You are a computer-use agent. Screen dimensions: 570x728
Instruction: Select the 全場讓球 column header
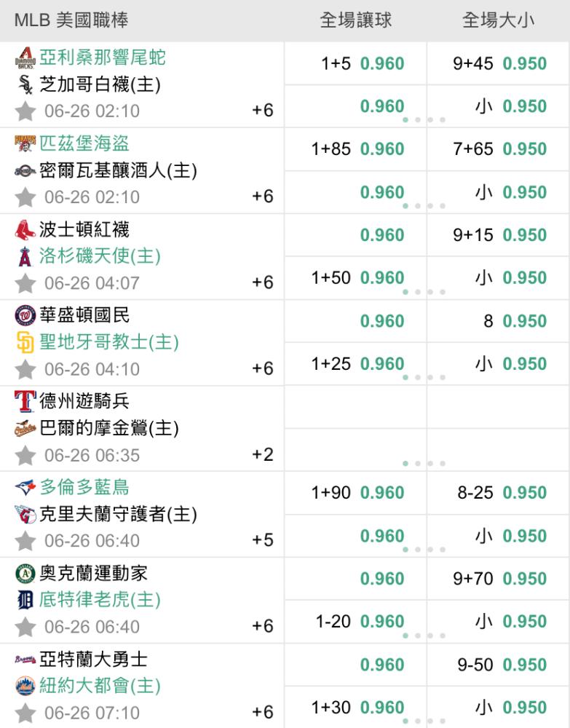click(355, 20)
